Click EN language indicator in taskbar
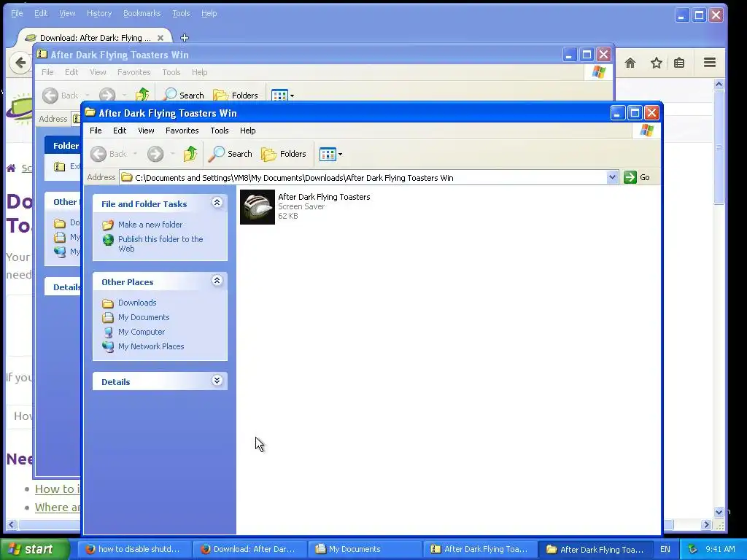Image resolution: width=747 pixels, height=560 pixels. coord(665,549)
